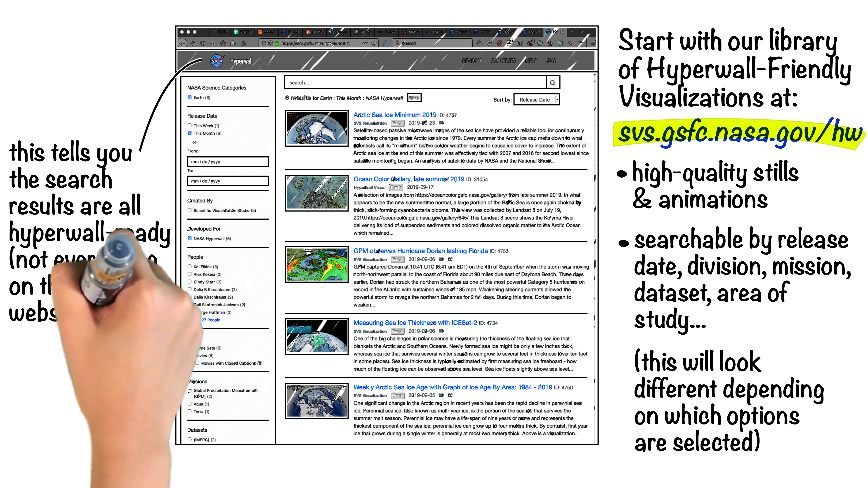
Task: Click the CC icon on GPM Hurricane Dorian result
Action: [450, 259]
